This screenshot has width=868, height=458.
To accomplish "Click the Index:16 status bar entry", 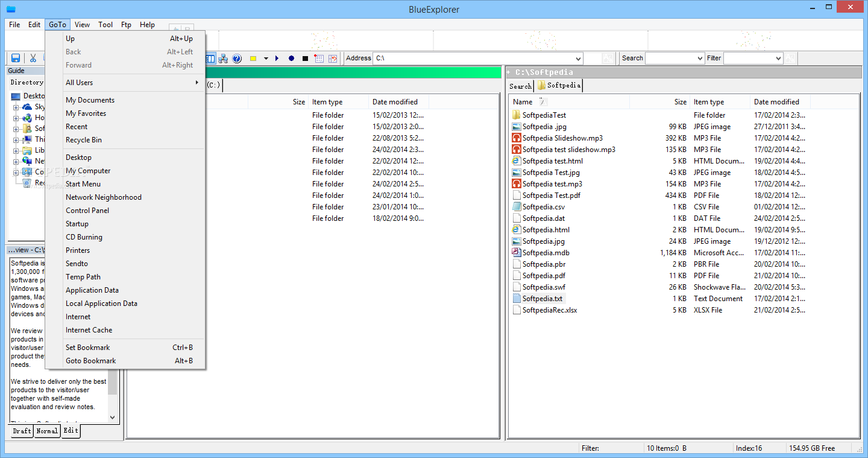I will (749, 448).
